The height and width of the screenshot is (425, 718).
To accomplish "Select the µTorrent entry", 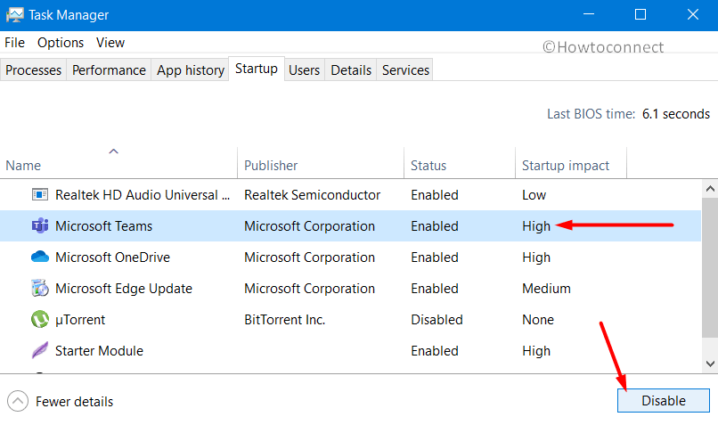I will (80, 319).
